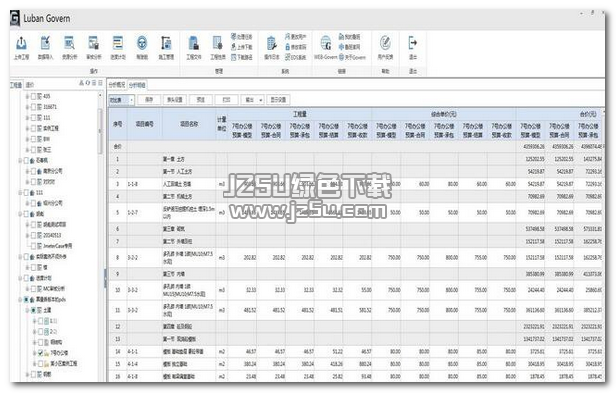The width and height of the screenshot is (616, 393).
Task: Click the tree scrollbar up arrow
Action: pos(100,95)
